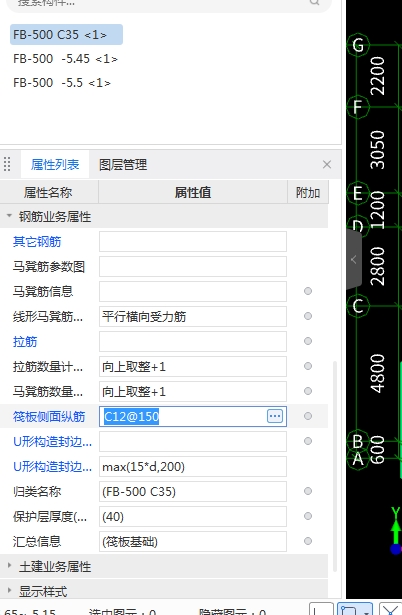Image resolution: width=402 pixels, height=615 pixels.
Task: Toggle 附加 radio for 归类名称
Action: 308,491
